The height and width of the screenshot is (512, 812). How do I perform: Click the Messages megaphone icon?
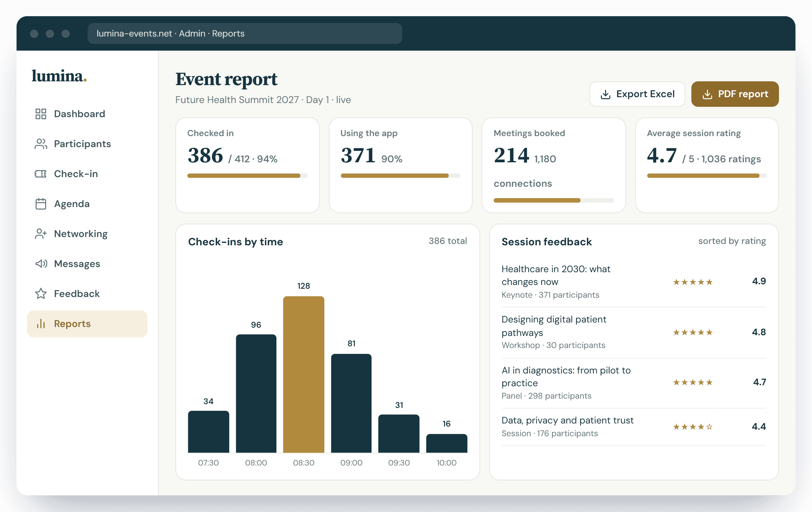41,264
